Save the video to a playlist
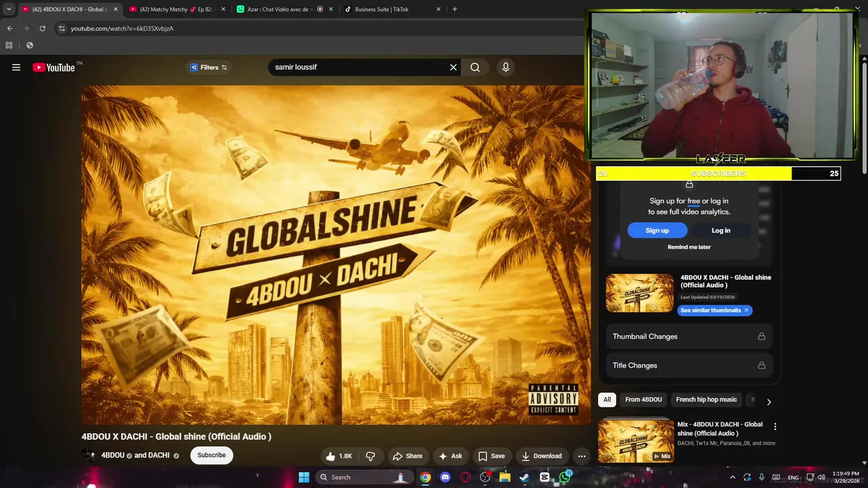Viewport: 868px width, 488px height. pos(492,456)
